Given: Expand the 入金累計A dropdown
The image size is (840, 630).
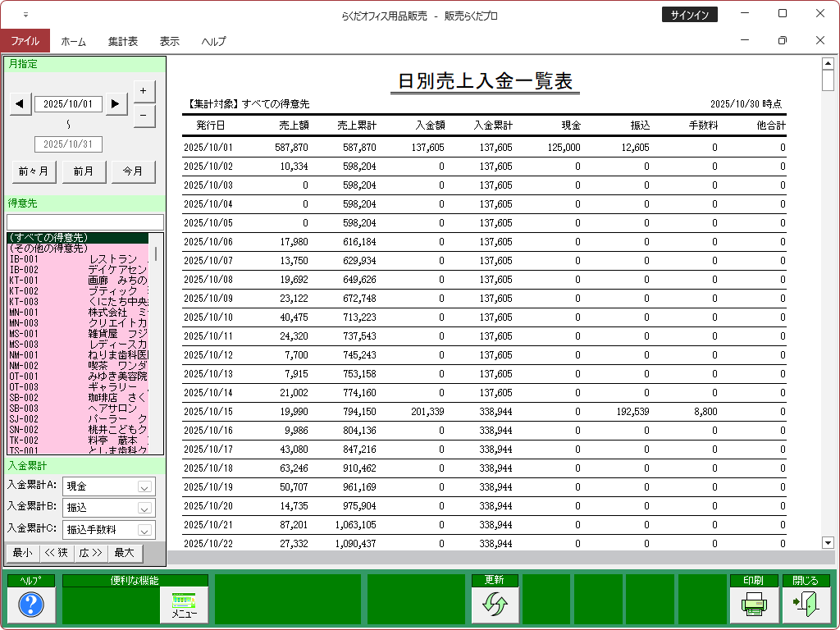Looking at the screenshot, I should [145, 486].
